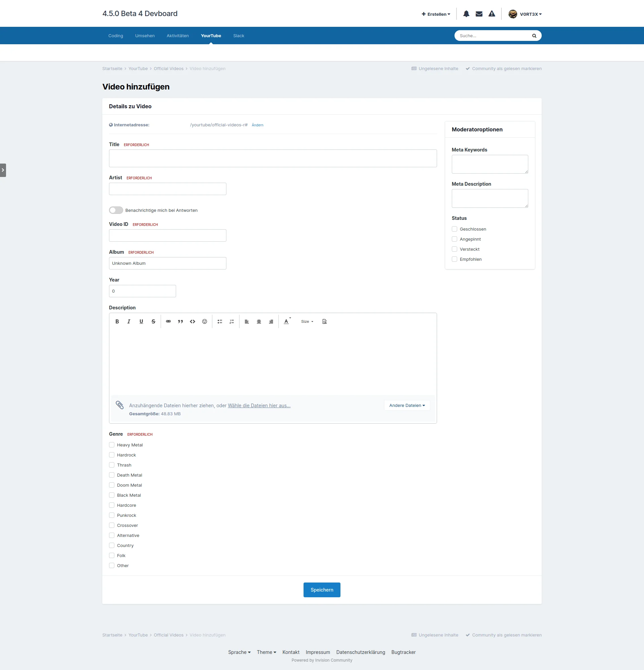Viewport: 644px width, 670px height.
Task: Check the Heavy Metal genre checkbox
Action: pos(112,445)
